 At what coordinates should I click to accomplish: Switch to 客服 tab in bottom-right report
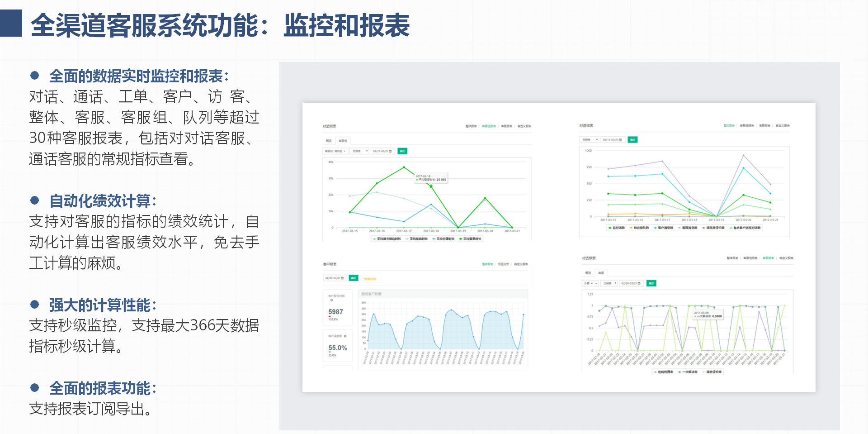click(x=601, y=273)
